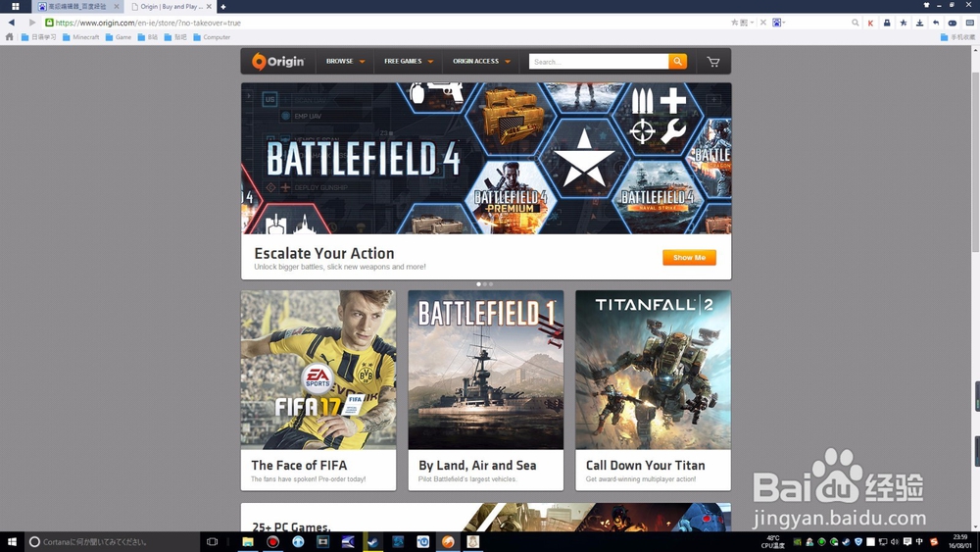980x552 pixels.
Task: Open the new tab plus button
Action: 223,7
